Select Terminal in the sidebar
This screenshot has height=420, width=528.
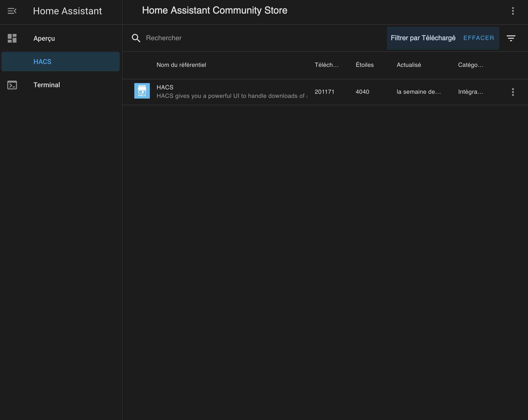point(61,85)
